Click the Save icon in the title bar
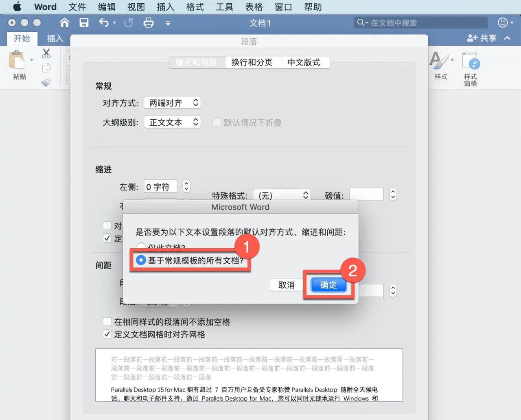 click(84, 23)
